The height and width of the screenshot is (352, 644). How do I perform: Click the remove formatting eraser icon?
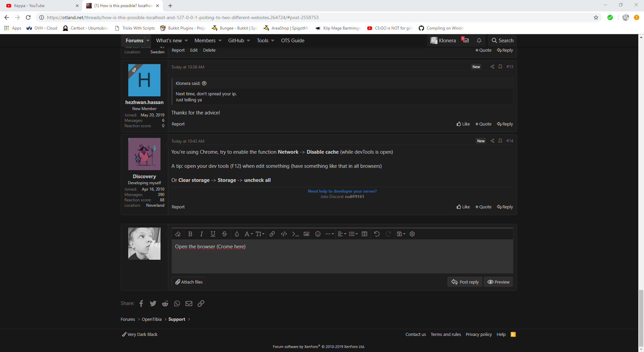coord(178,234)
